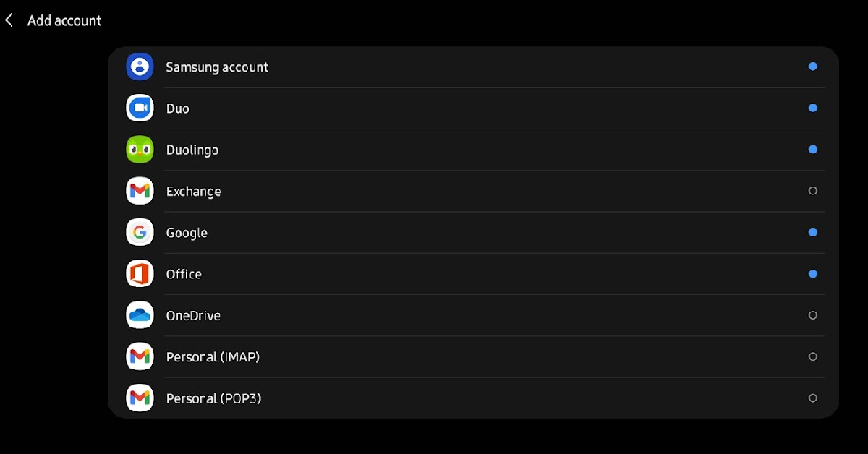
Task: Open the Personal (IMAP) account setup
Action: tap(473, 356)
